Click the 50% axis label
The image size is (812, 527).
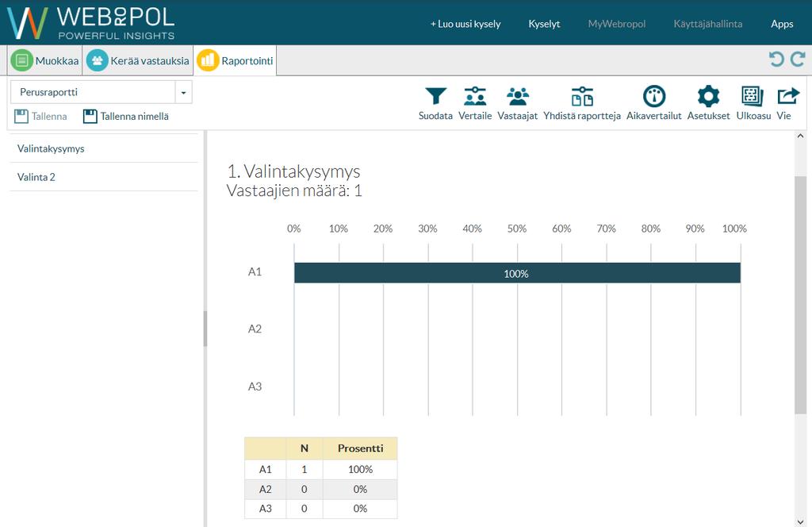(517, 229)
